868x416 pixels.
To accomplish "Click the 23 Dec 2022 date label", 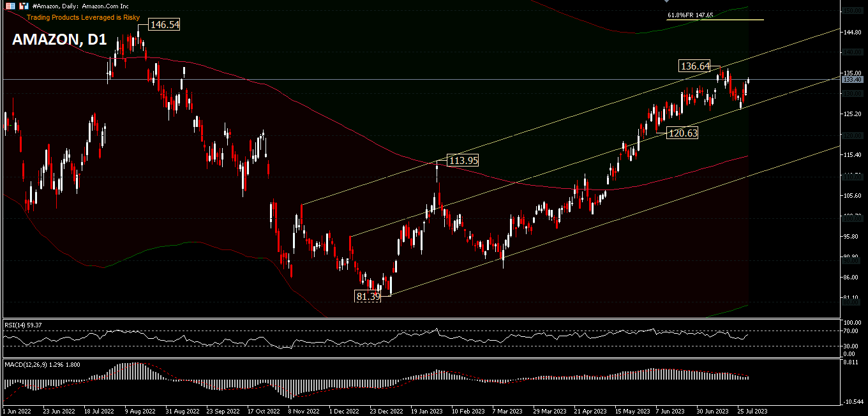I will click(x=387, y=412).
